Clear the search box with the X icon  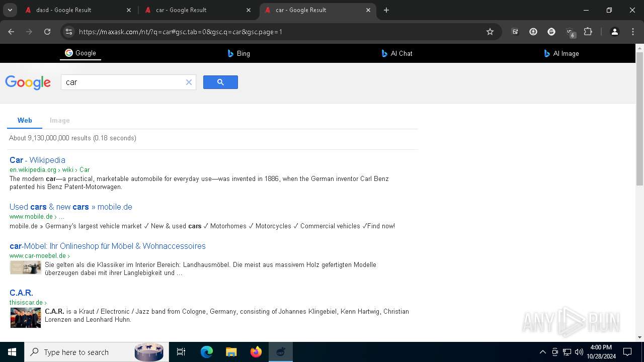point(189,82)
